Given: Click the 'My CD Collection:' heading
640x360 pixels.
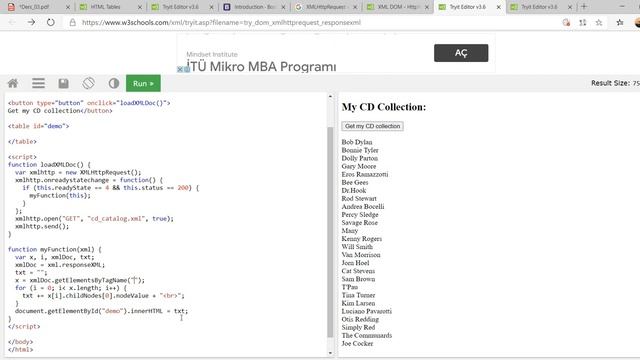Looking at the screenshot, I should 384,107.
